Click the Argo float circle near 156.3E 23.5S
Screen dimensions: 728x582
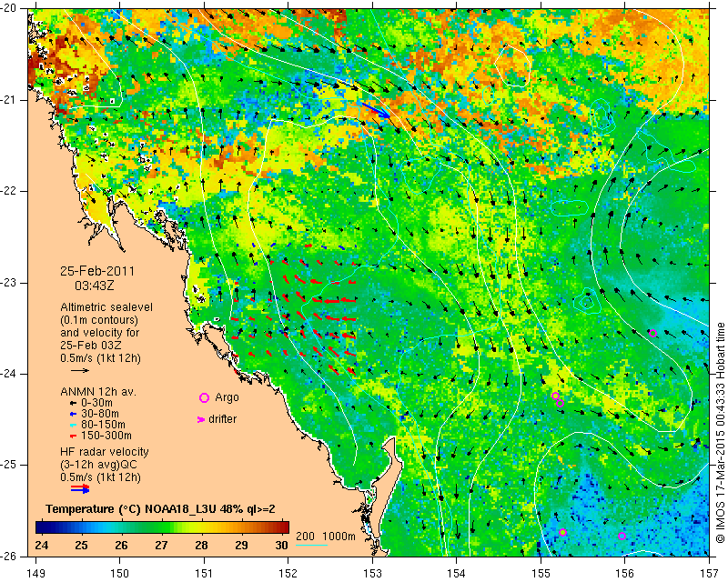[x=652, y=333]
